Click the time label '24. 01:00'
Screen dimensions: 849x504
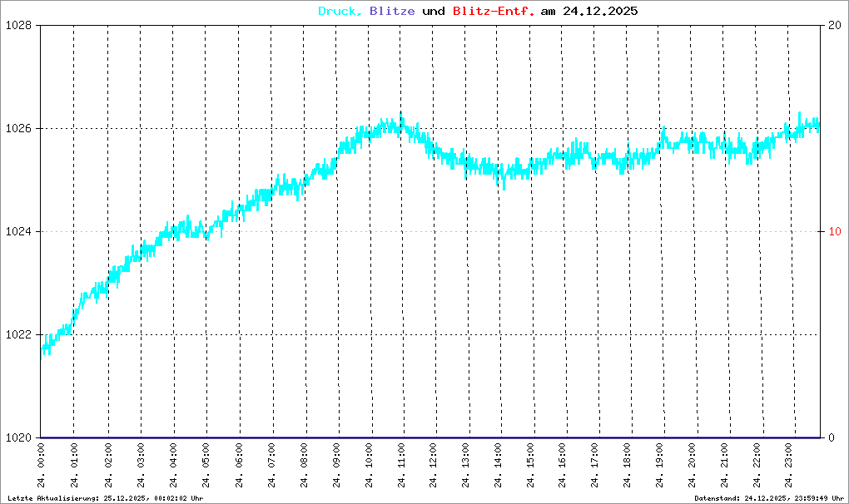coord(73,466)
